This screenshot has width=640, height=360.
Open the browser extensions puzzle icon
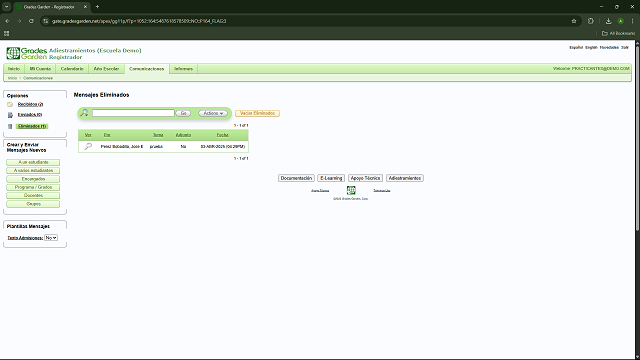(591, 21)
